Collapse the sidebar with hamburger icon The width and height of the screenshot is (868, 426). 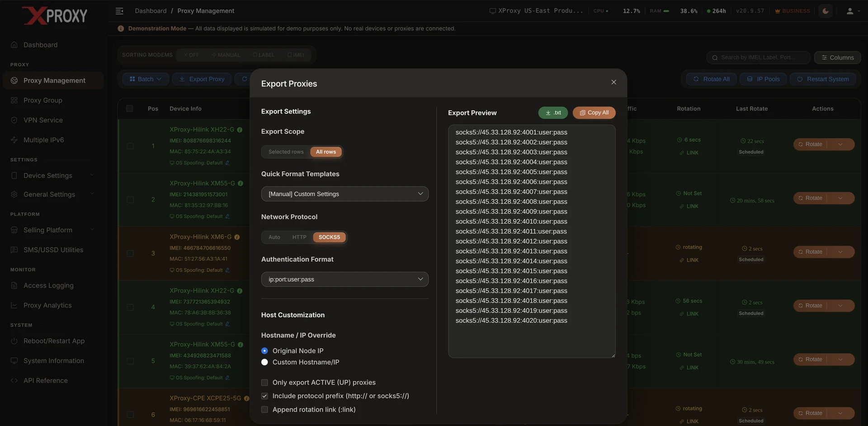(x=119, y=11)
